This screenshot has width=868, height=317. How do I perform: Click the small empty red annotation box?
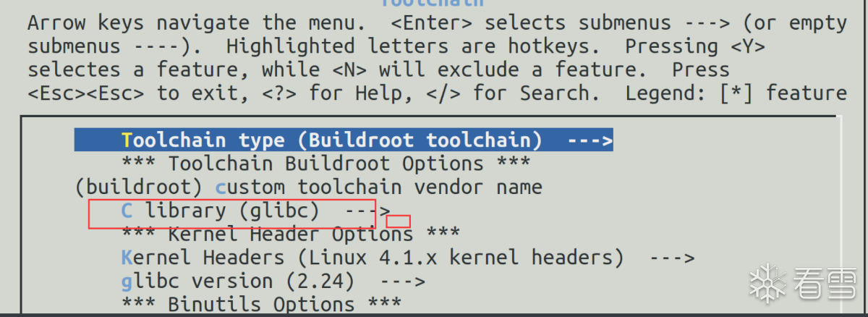[399, 221]
